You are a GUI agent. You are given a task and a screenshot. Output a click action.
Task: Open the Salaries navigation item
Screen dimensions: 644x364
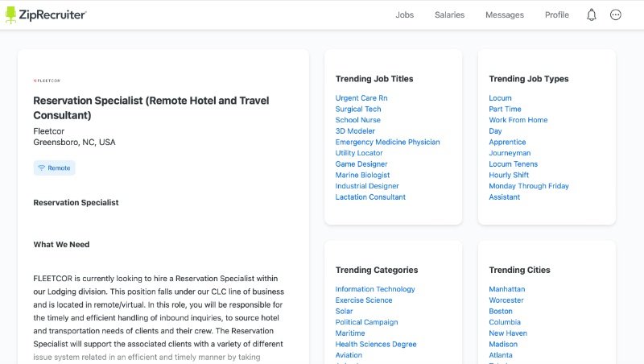449,14
